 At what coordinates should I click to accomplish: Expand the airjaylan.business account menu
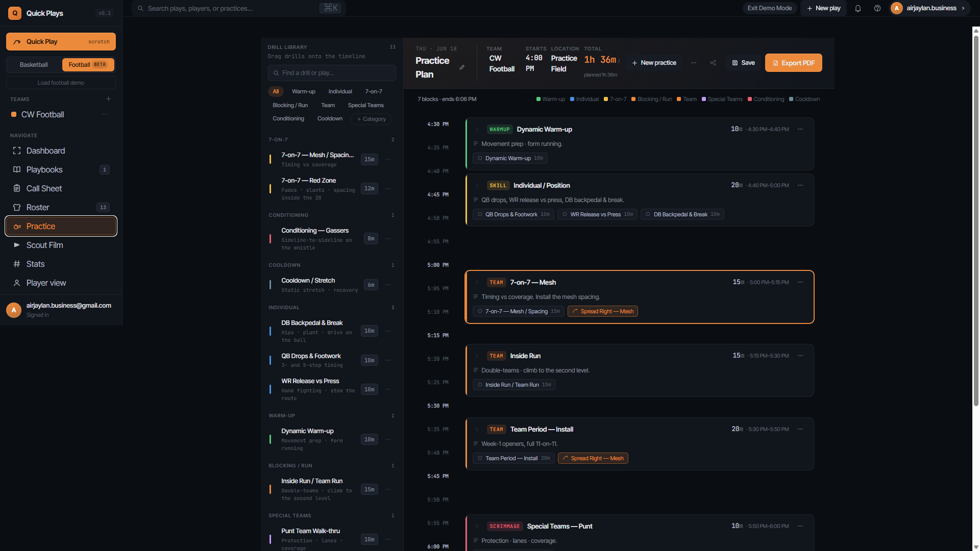pyautogui.click(x=930, y=8)
